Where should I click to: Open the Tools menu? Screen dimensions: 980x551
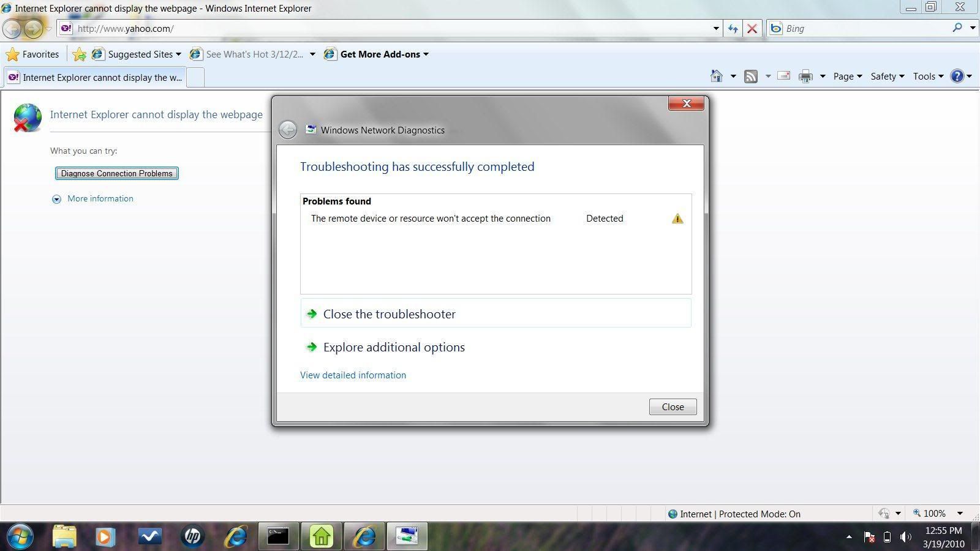[x=928, y=76]
